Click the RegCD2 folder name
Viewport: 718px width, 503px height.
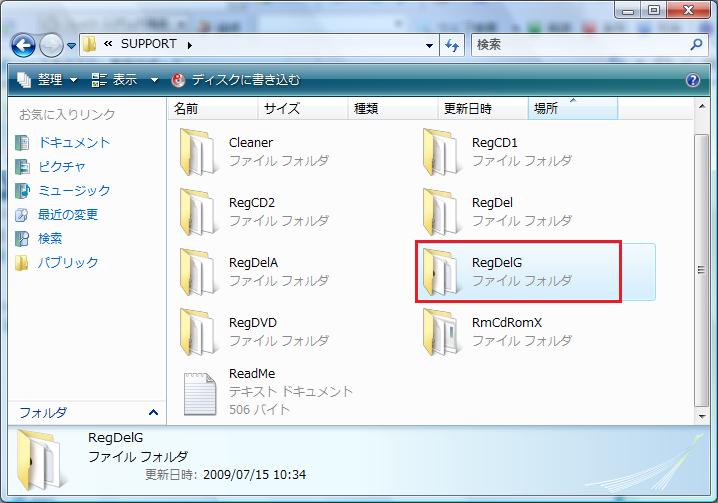[252, 202]
